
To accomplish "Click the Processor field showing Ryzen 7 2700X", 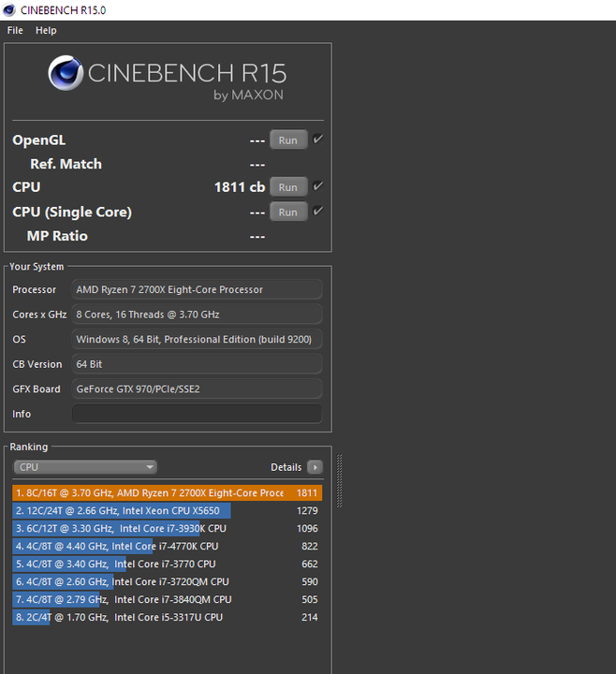I will coord(197,289).
